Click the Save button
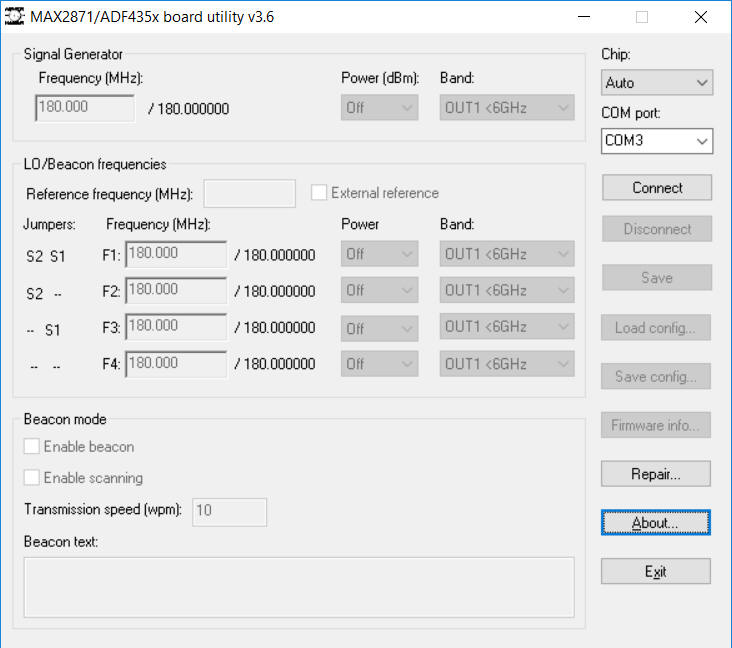 (x=657, y=278)
